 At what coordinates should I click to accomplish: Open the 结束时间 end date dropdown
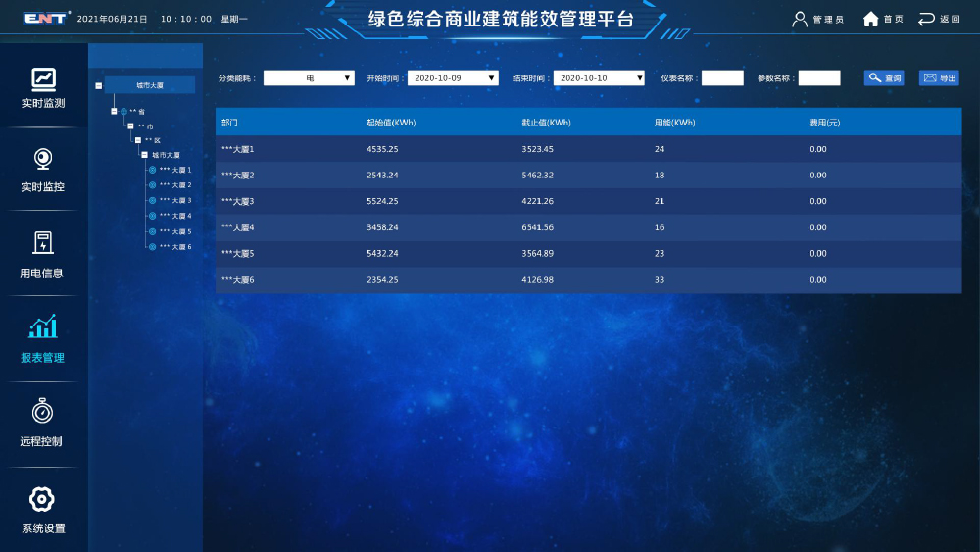(x=598, y=78)
